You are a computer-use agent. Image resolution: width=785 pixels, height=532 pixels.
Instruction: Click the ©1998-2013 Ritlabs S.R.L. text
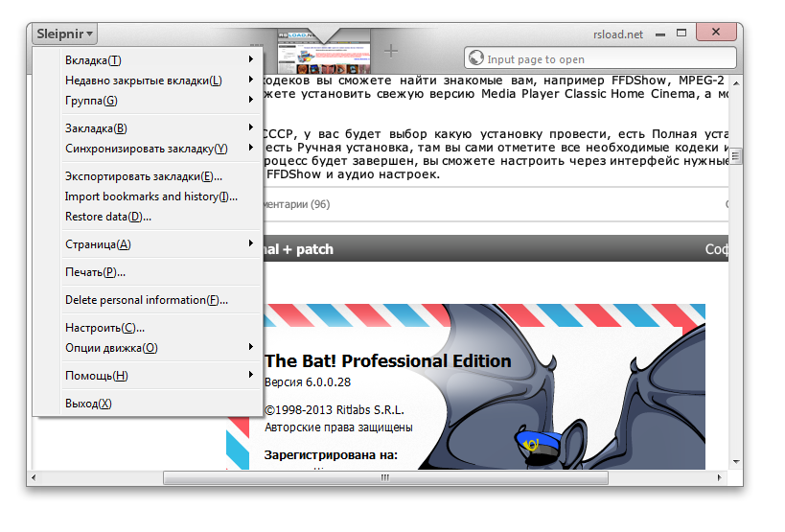[x=334, y=410]
